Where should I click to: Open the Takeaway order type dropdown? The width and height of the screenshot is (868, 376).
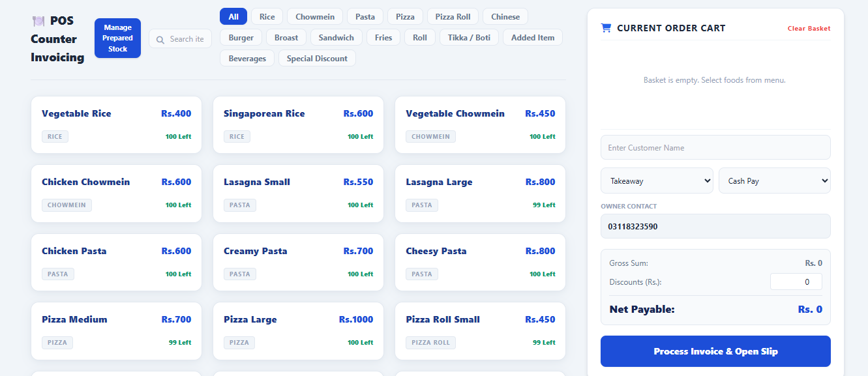tap(657, 181)
